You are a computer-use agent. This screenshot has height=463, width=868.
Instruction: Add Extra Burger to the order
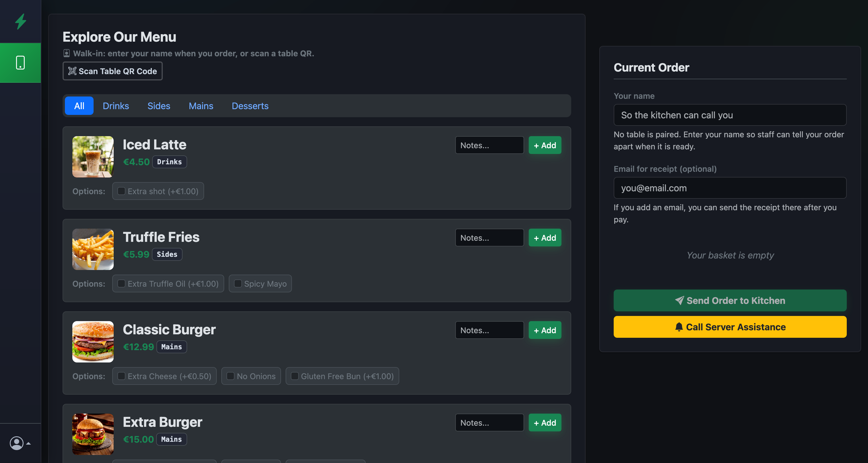click(545, 423)
